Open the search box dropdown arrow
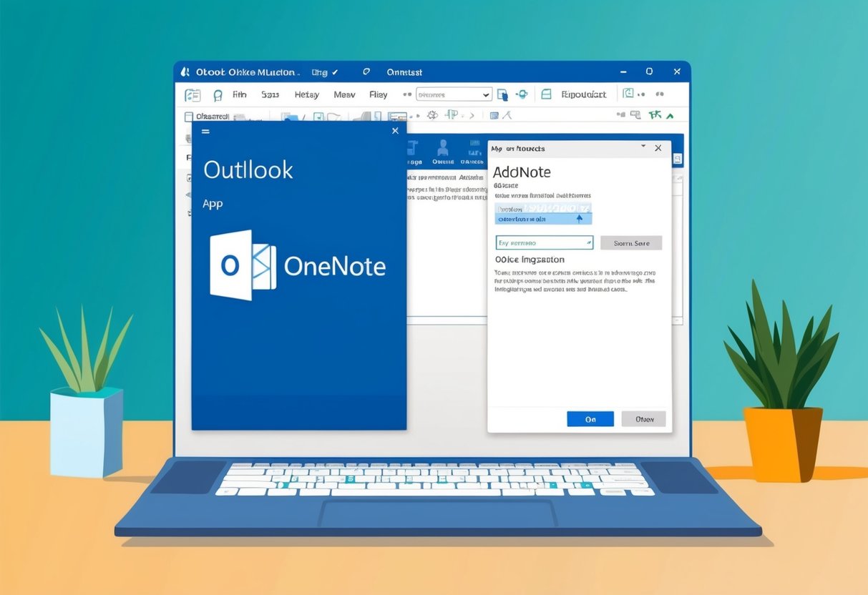 tap(485, 94)
